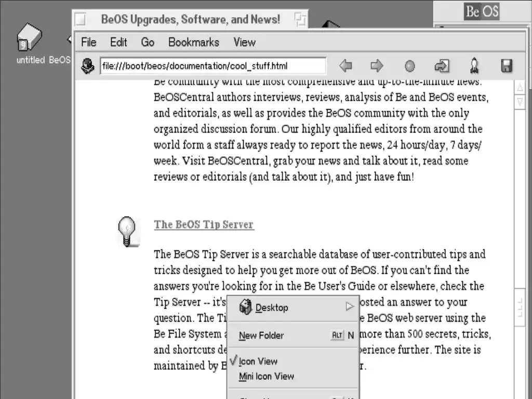Click the Desktop icon in context menu
The image size is (532, 399).
(x=245, y=307)
